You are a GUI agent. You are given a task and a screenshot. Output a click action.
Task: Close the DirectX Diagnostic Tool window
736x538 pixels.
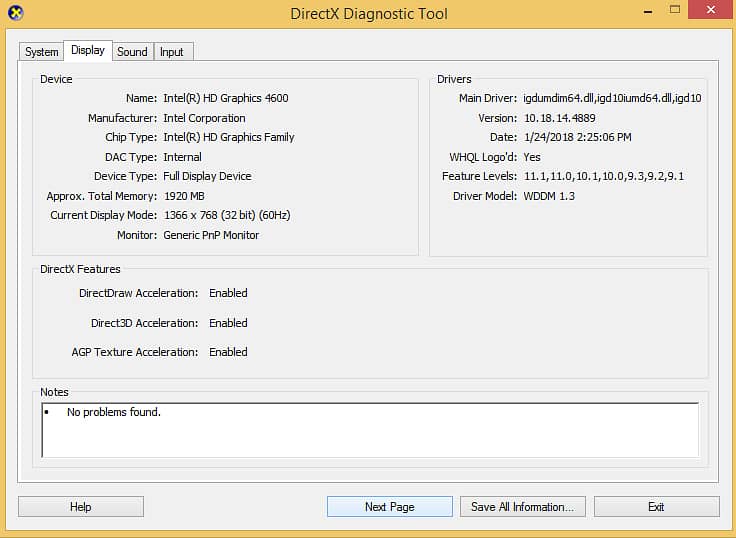711,10
